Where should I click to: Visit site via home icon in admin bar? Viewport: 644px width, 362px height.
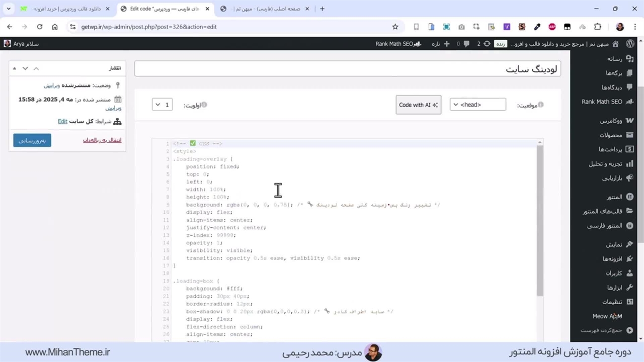point(616,44)
